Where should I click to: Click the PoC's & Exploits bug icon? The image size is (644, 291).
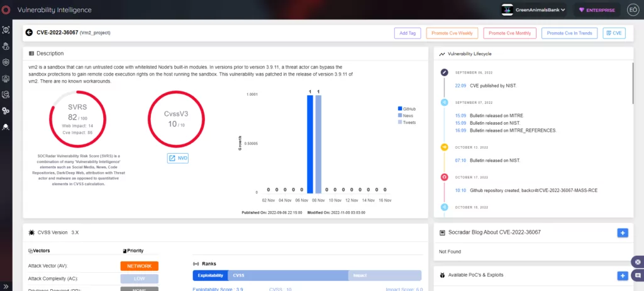coord(442,275)
